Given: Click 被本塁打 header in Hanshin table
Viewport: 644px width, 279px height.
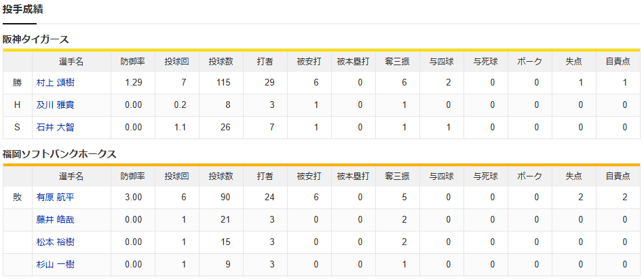Looking at the screenshot, I should click(x=353, y=62).
